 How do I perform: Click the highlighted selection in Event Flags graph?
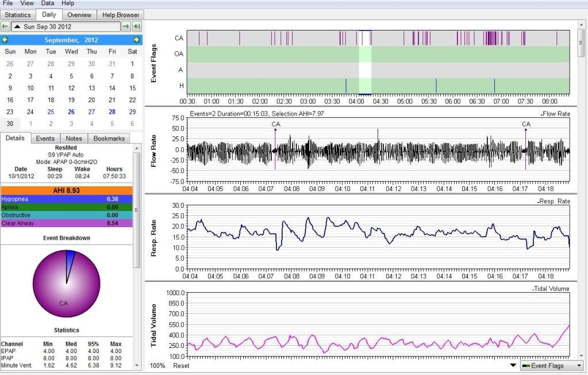point(365,62)
